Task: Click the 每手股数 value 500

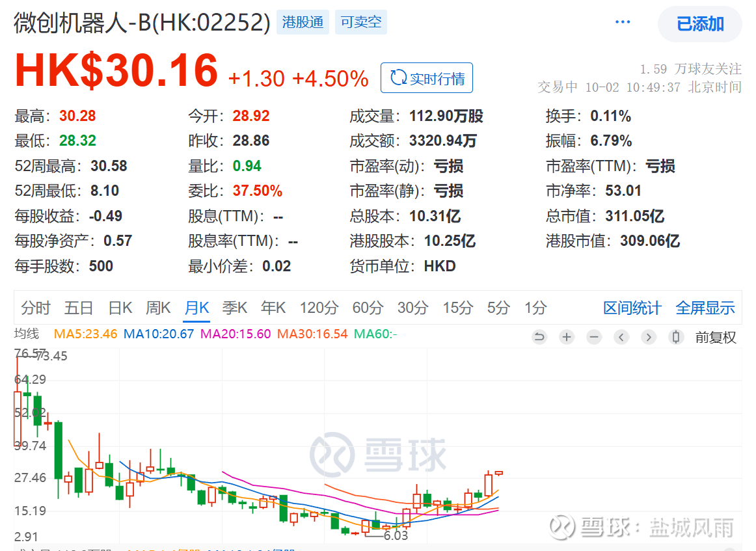Action: pyautogui.click(x=101, y=265)
